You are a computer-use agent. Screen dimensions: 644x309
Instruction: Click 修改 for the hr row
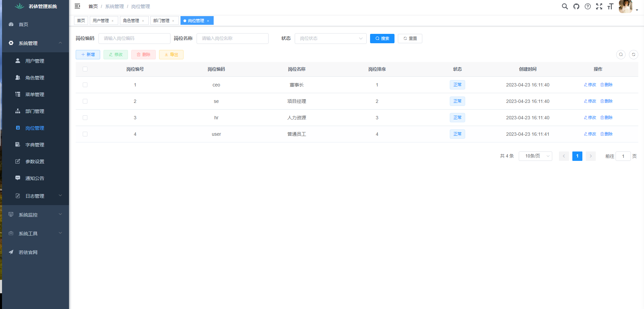pyautogui.click(x=590, y=118)
